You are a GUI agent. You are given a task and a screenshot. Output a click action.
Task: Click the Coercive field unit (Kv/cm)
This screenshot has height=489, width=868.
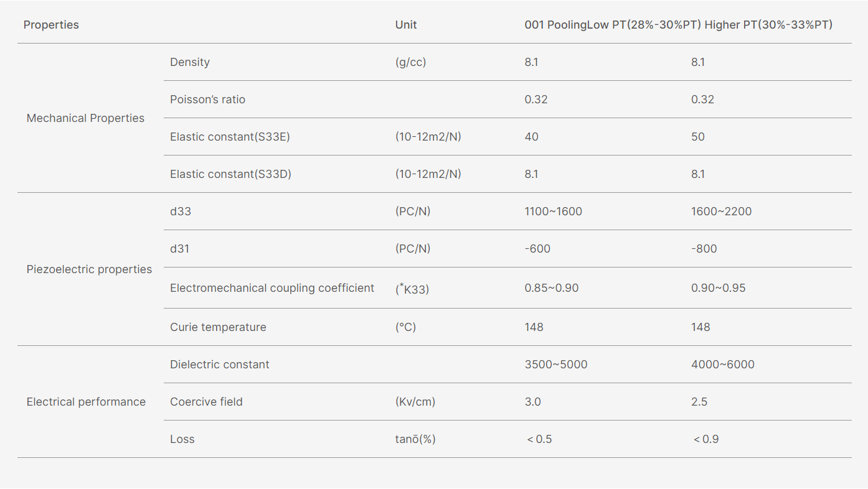415,402
